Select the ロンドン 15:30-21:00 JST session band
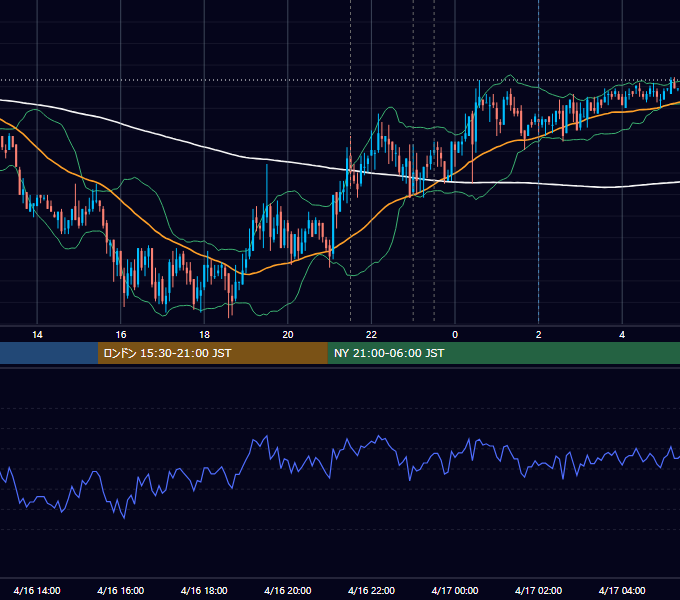This screenshot has width=680, height=600. [x=212, y=353]
